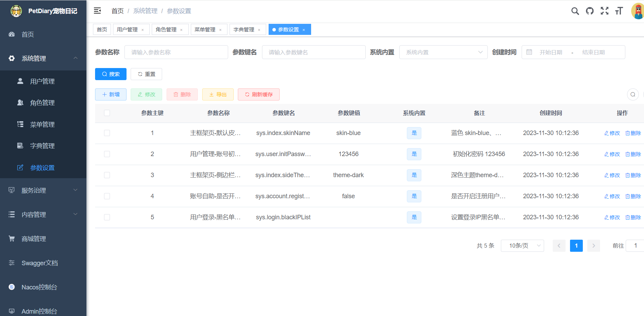The image size is (644, 316).
Task: Open the user avatar menu
Action: click(x=638, y=11)
